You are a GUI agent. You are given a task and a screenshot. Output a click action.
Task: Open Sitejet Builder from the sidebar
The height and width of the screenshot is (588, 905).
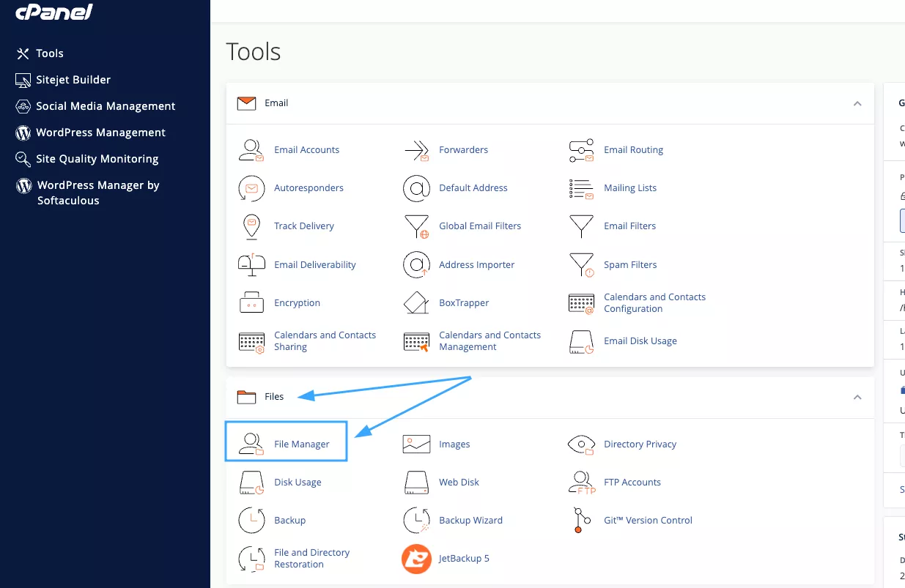pos(73,80)
